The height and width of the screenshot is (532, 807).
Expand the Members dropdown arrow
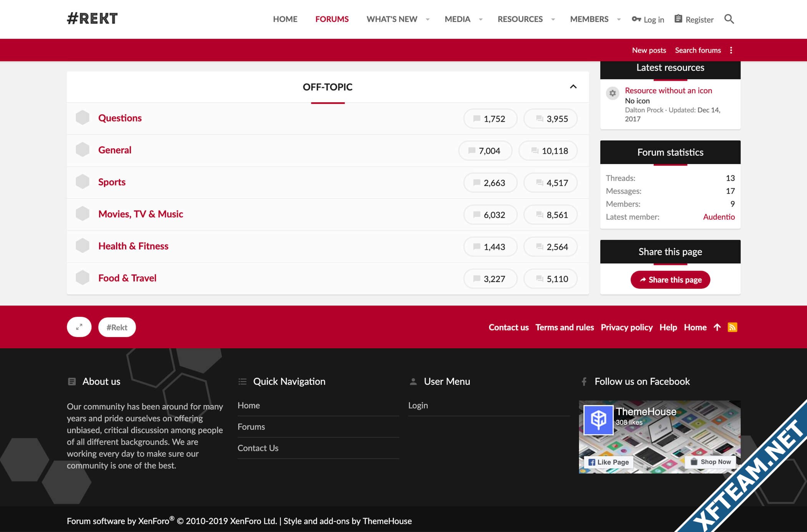click(x=619, y=19)
